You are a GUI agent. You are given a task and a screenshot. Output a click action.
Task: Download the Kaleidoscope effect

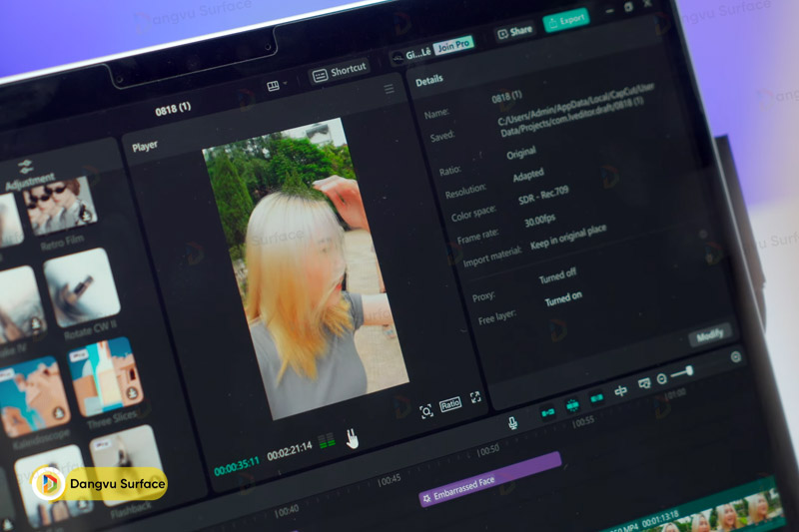pyautogui.click(x=59, y=413)
